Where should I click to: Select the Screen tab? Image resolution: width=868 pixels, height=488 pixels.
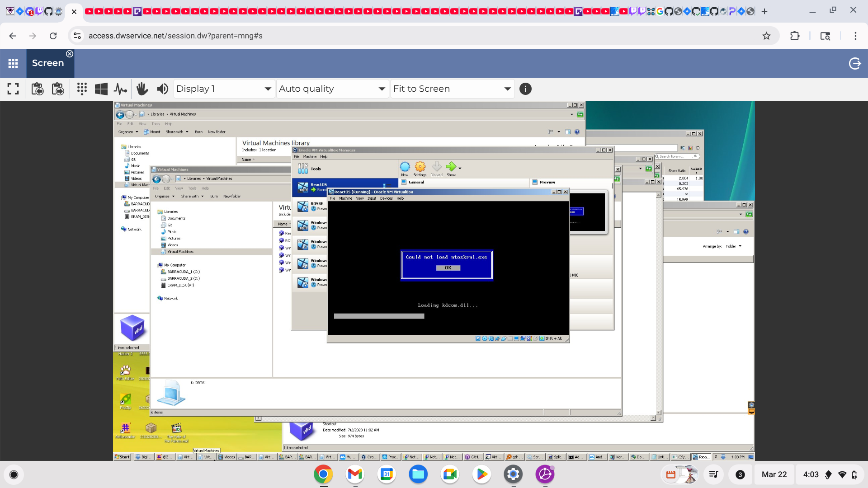(48, 63)
